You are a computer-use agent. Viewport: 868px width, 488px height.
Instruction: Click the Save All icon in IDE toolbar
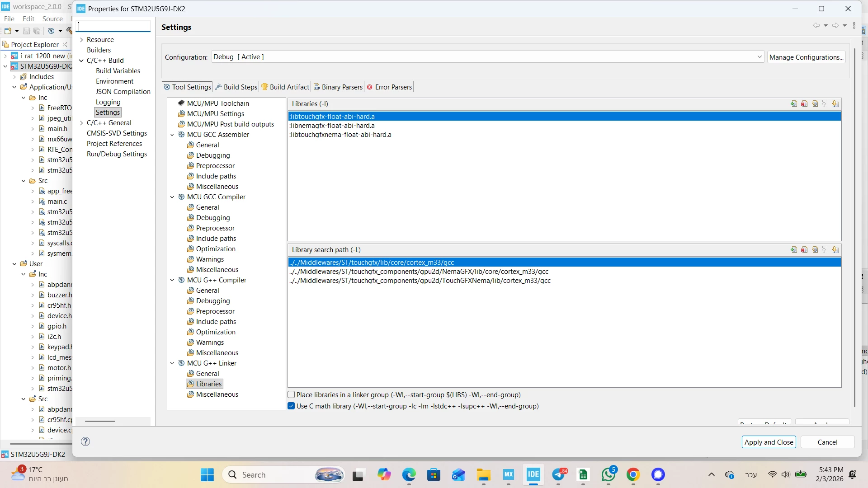pyautogui.click(x=37, y=31)
